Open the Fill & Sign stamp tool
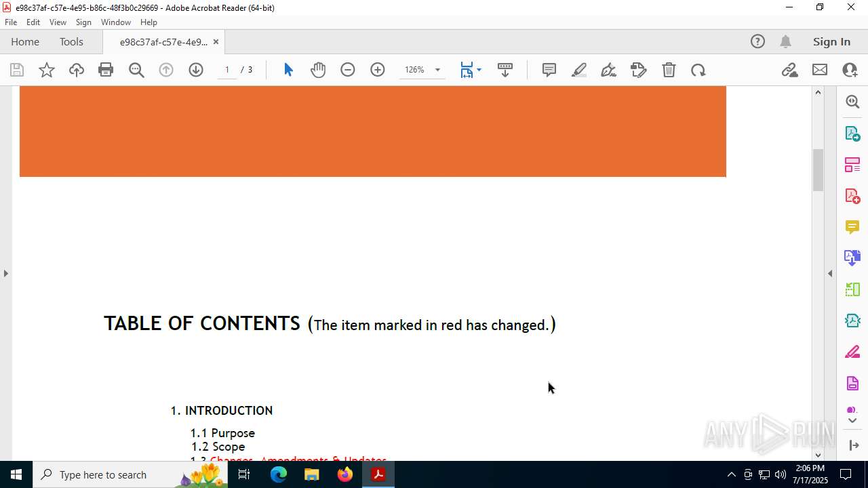Viewport: 868px width, 488px height. pos(639,70)
